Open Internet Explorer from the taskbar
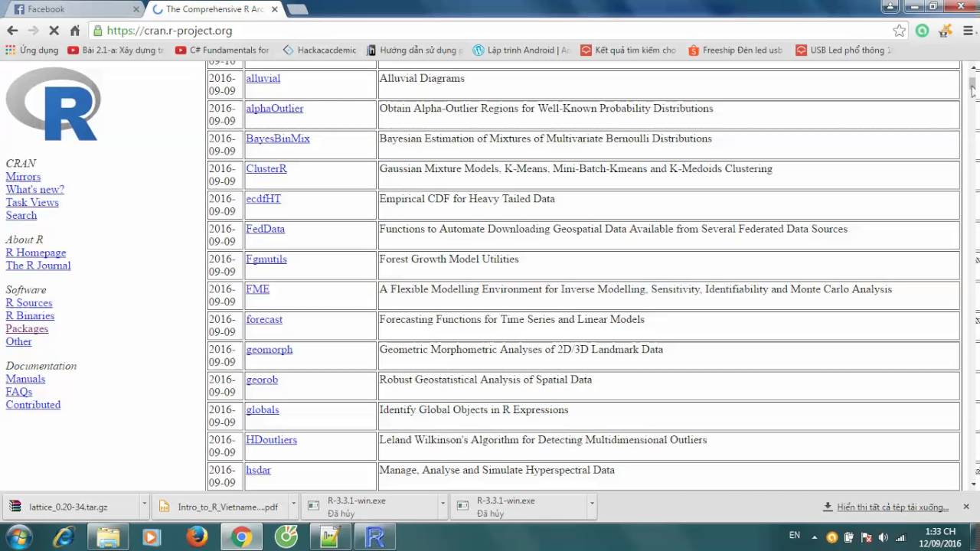Screen dimensions: 980x551 [64, 536]
